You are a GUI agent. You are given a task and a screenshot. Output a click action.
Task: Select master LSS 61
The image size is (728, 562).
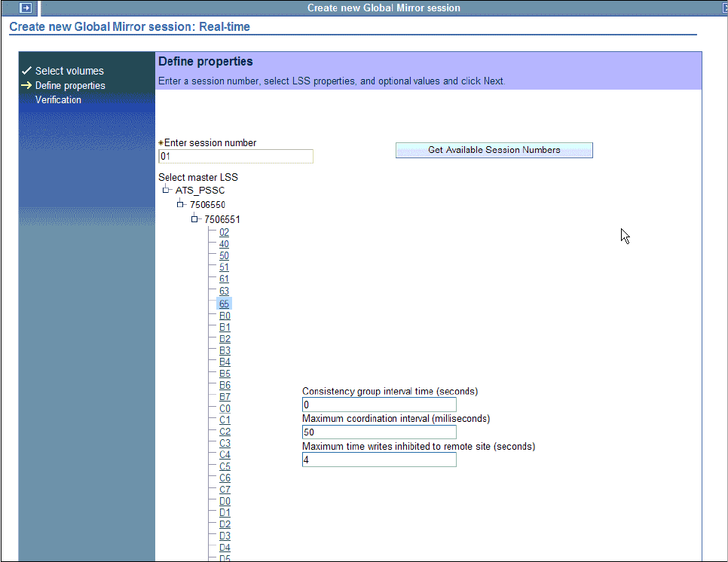[225, 279]
